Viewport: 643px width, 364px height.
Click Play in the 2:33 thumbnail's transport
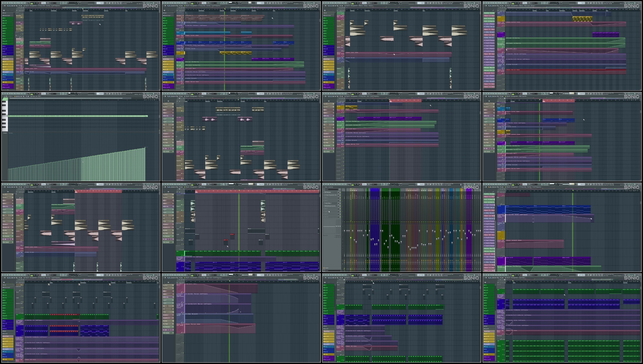34,3
